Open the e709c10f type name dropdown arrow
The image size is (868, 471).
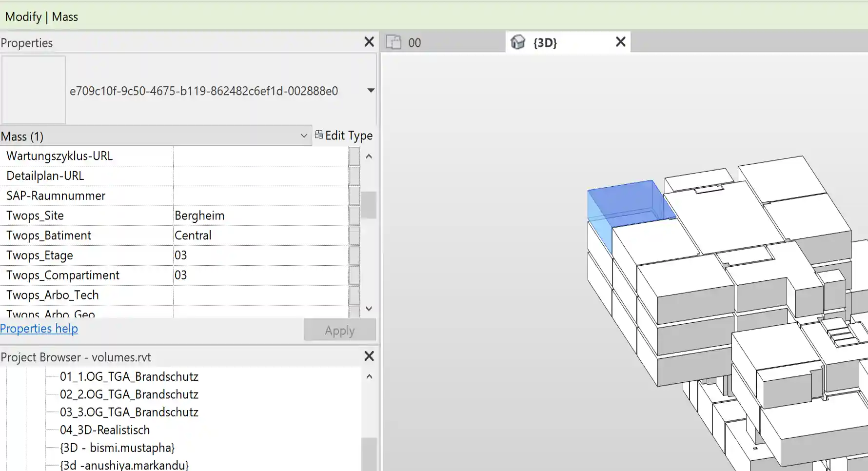pyautogui.click(x=371, y=90)
